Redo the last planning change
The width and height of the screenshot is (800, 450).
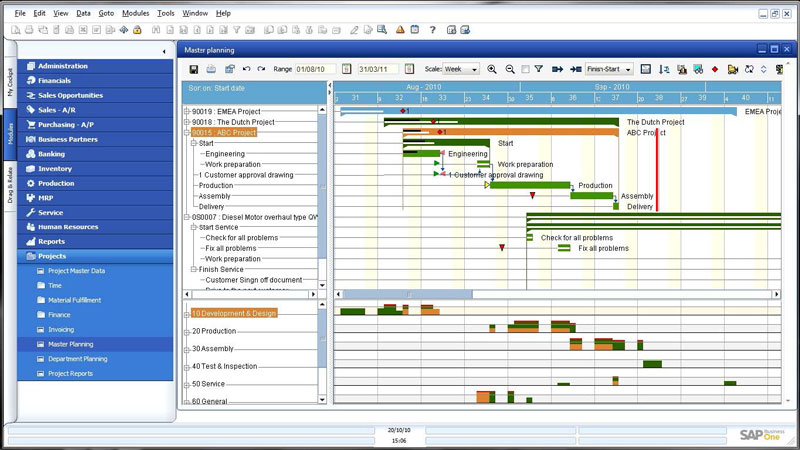tap(261, 69)
